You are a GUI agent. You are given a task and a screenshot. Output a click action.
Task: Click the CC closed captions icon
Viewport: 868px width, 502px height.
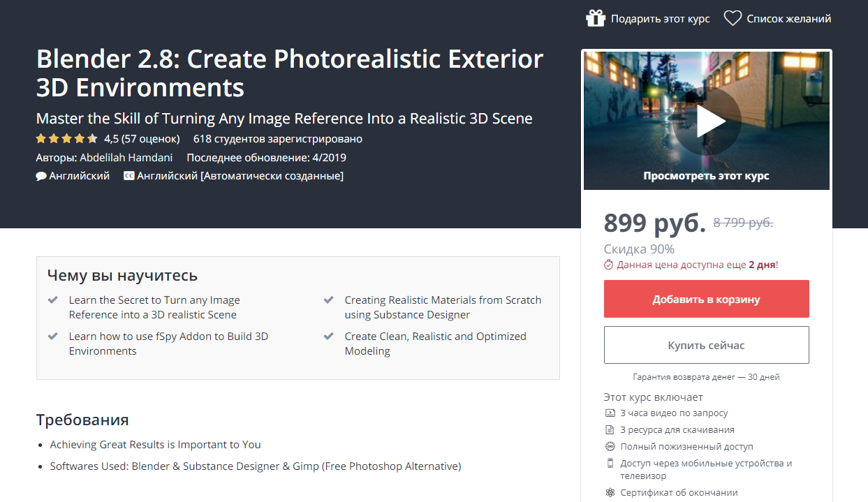click(128, 176)
